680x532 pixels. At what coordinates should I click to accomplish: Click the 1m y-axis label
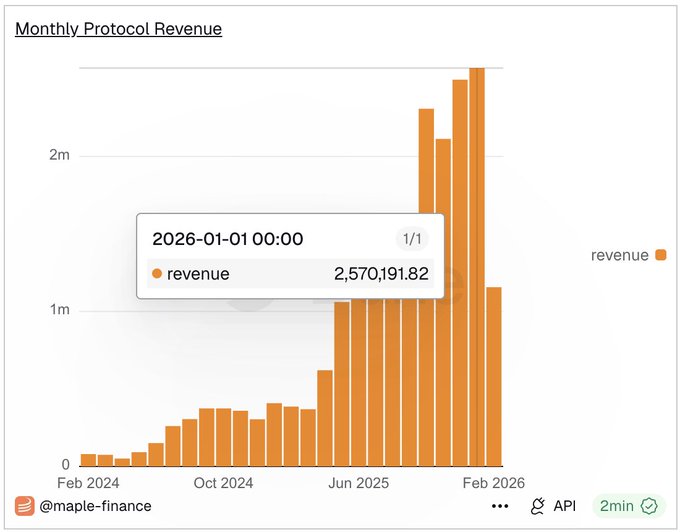[59, 310]
